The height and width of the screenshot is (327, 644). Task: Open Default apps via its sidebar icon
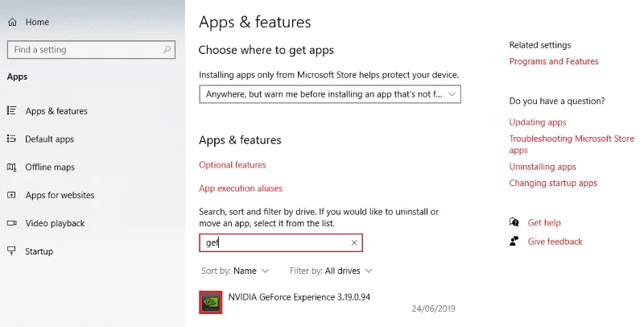tap(11, 139)
